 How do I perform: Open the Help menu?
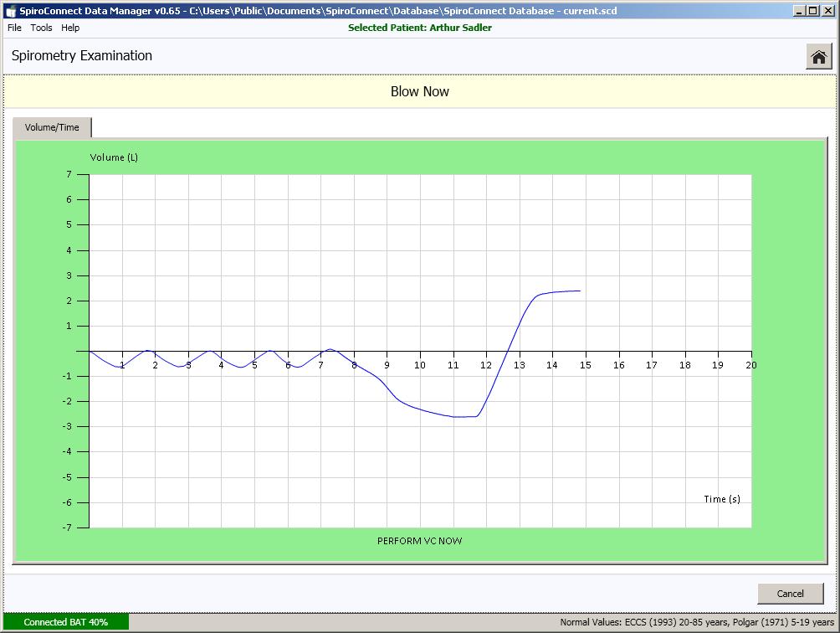70,28
